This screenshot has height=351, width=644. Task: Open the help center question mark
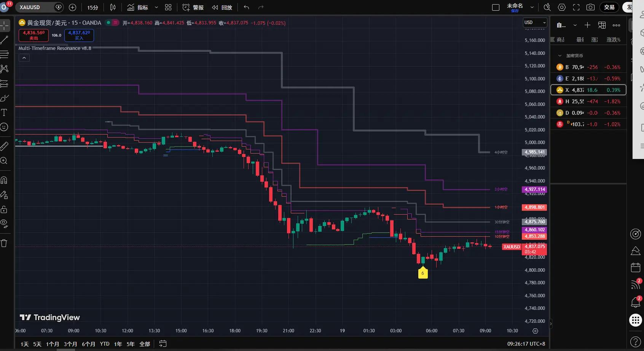click(x=636, y=342)
